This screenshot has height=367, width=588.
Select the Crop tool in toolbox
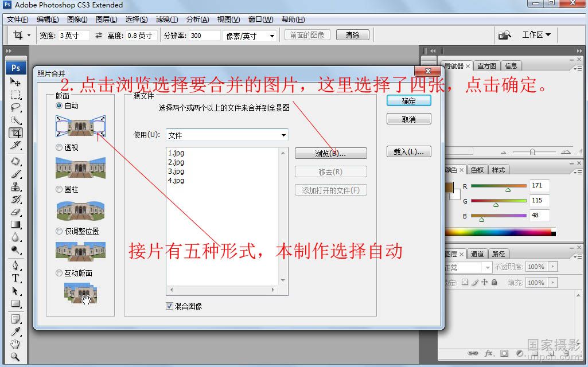(x=15, y=132)
